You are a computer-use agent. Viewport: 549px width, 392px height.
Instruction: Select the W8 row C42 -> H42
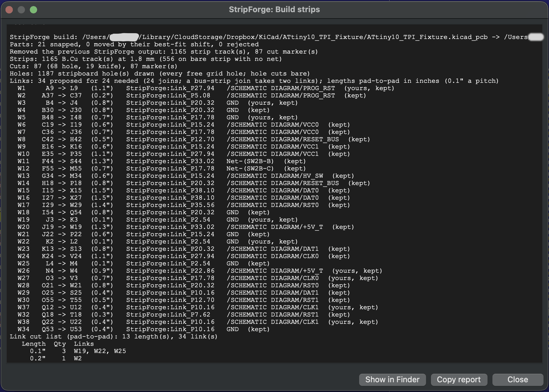[x=194, y=139]
